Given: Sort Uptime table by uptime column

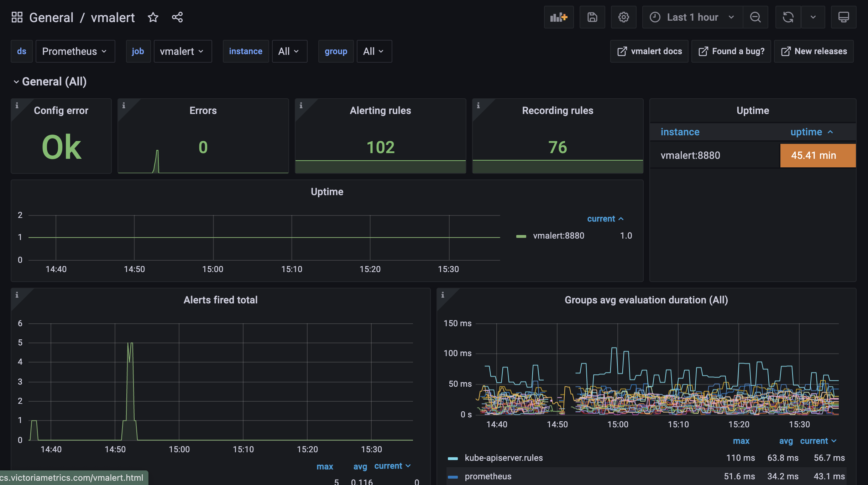Looking at the screenshot, I should click(x=806, y=132).
